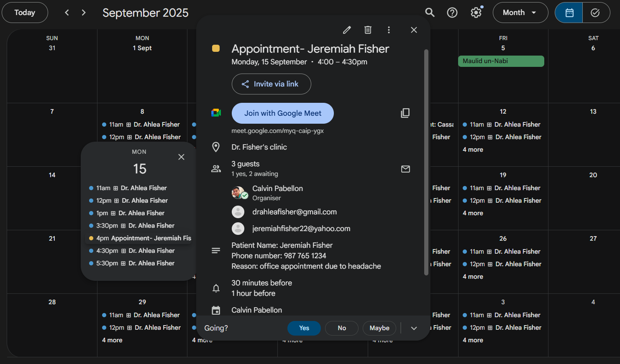Image resolution: width=620 pixels, height=364 pixels.
Task: Click the Invite via link button
Action: click(x=271, y=84)
